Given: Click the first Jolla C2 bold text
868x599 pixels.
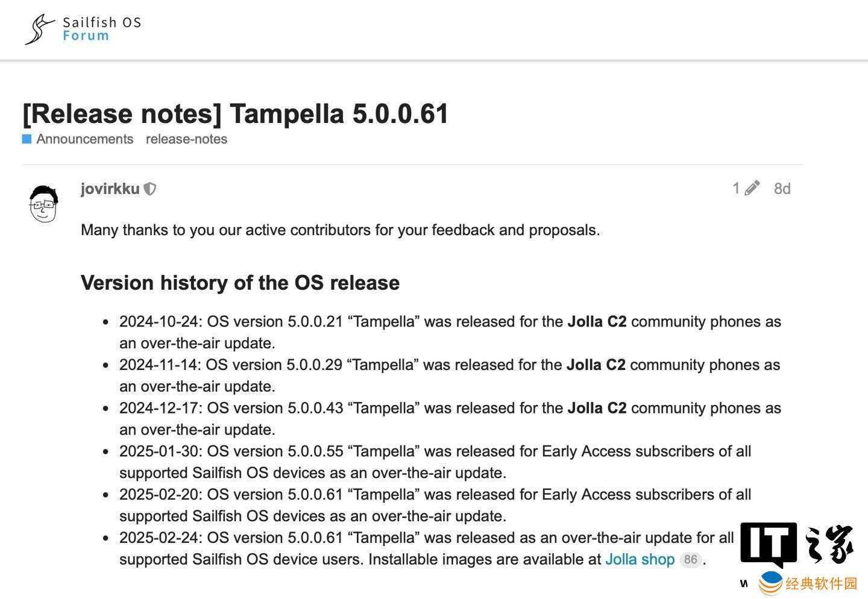Looking at the screenshot, I should coord(597,321).
